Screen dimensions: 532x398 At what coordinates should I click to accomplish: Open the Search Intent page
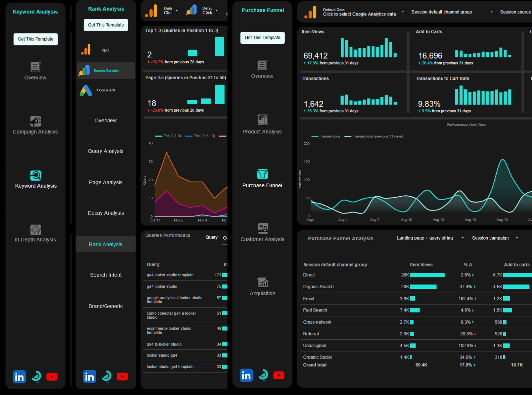[x=105, y=275]
